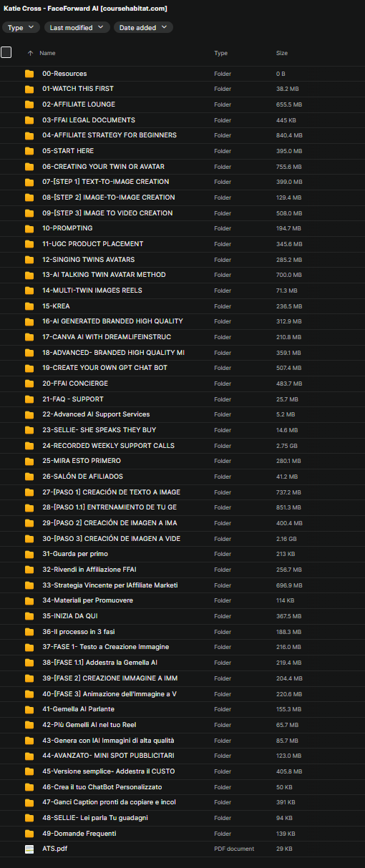
Task: Select 07-[STEP 1] TEXT-TO-IMAGE CREATION row name
Action: point(106,182)
